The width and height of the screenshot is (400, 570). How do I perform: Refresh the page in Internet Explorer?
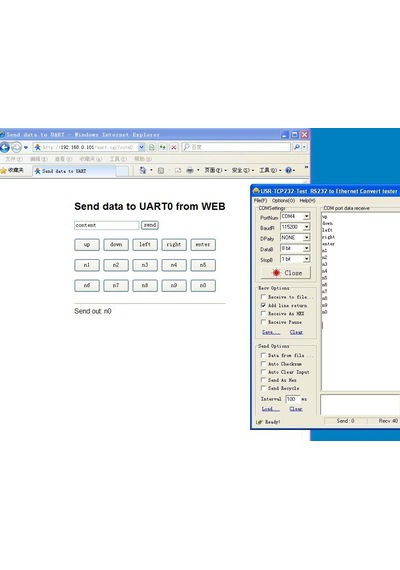coord(163,147)
